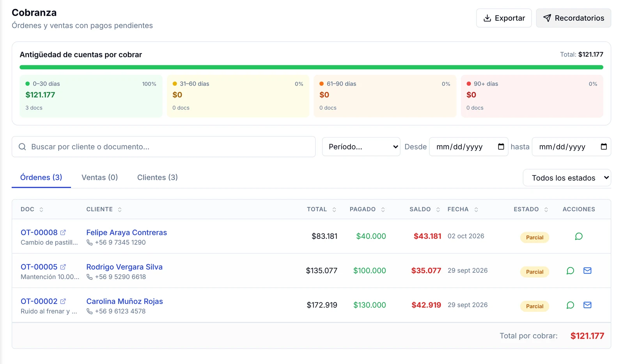
Task: Click the Desde date input
Action: click(x=469, y=147)
